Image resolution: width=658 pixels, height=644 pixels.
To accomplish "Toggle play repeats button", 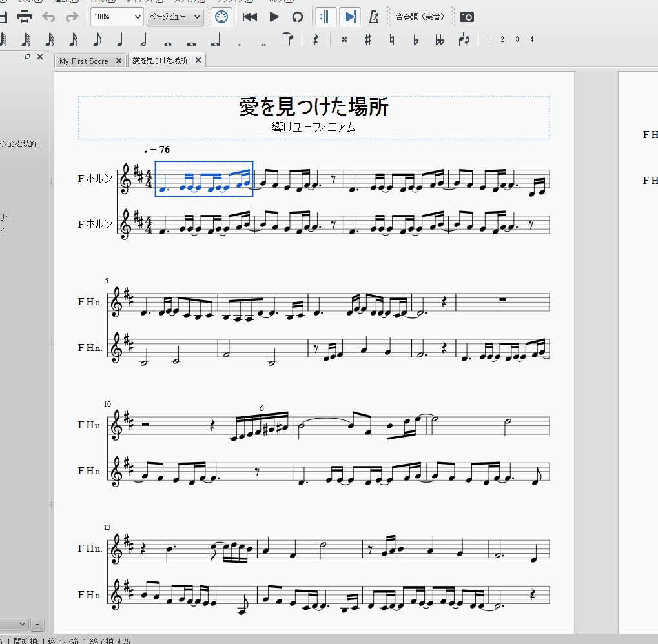I will click(325, 17).
